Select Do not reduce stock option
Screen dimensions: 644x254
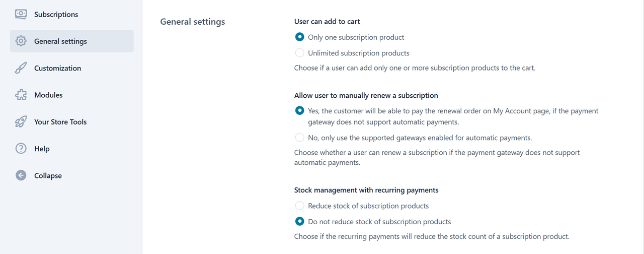click(x=300, y=221)
